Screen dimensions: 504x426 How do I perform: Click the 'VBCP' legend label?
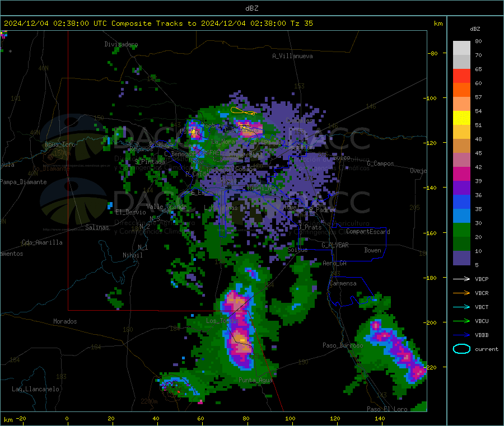click(482, 279)
